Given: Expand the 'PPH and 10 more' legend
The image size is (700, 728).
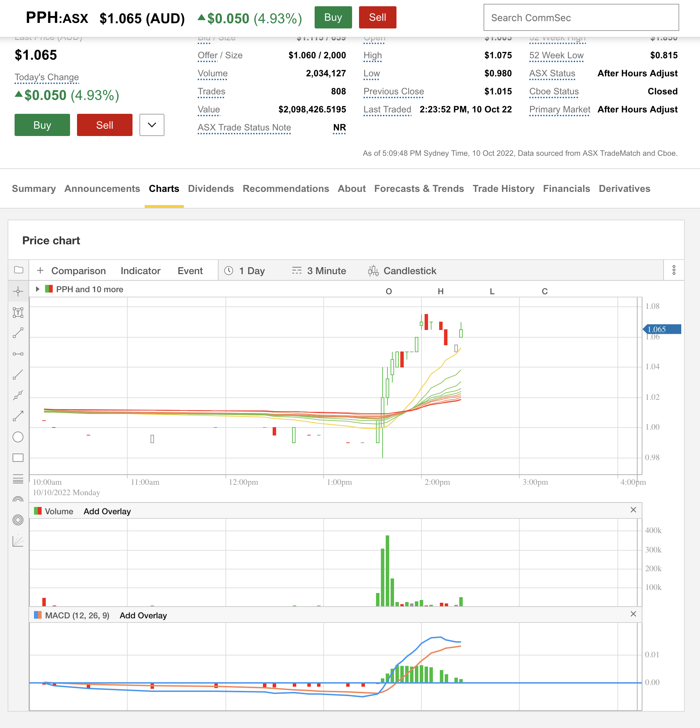Looking at the screenshot, I should click(x=37, y=289).
